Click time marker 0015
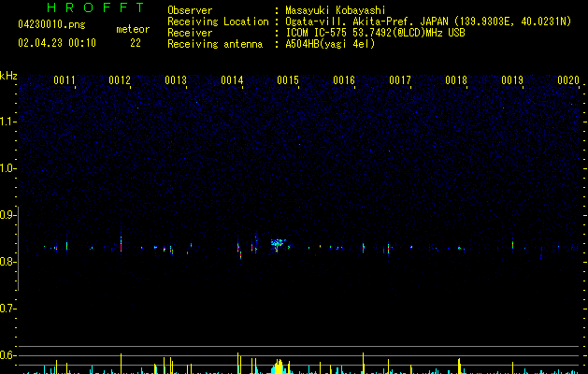The width and height of the screenshot is (588, 374). click(288, 80)
